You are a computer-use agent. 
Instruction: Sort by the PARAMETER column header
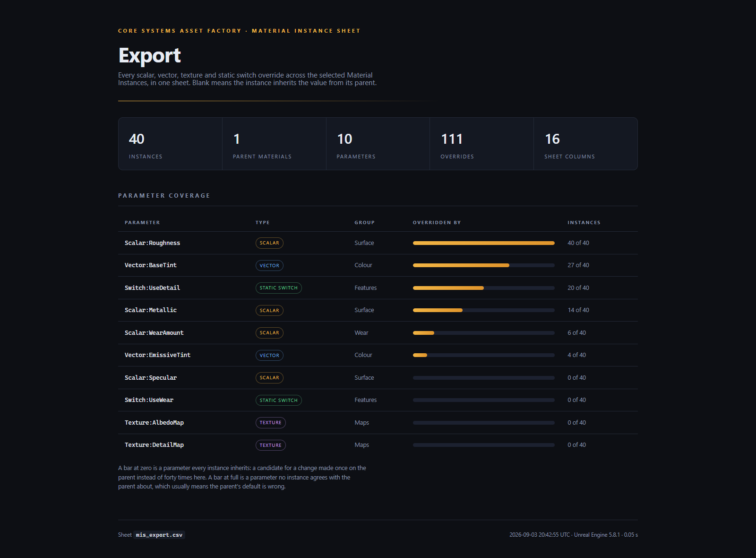(x=142, y=223)
